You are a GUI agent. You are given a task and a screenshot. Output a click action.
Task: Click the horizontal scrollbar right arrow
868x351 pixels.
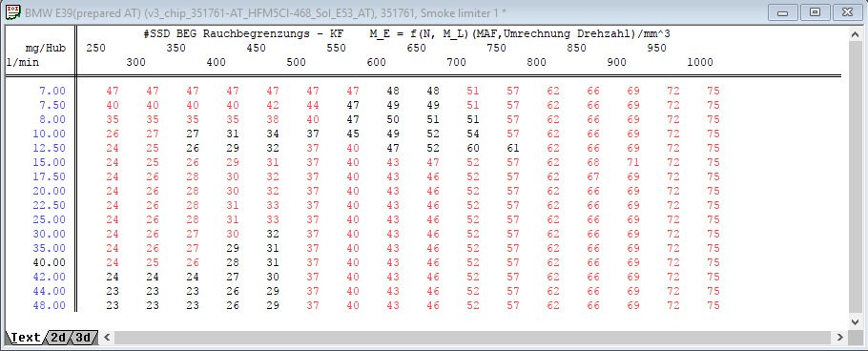[839, 337]
